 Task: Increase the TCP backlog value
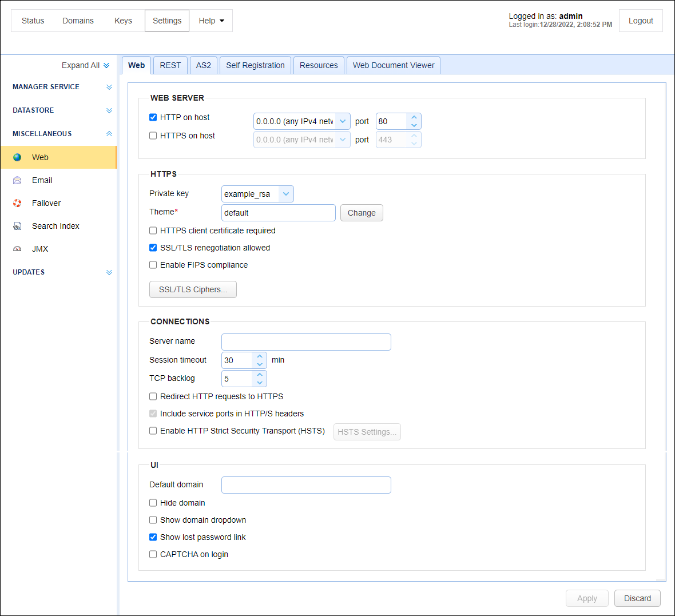[260, 375]
